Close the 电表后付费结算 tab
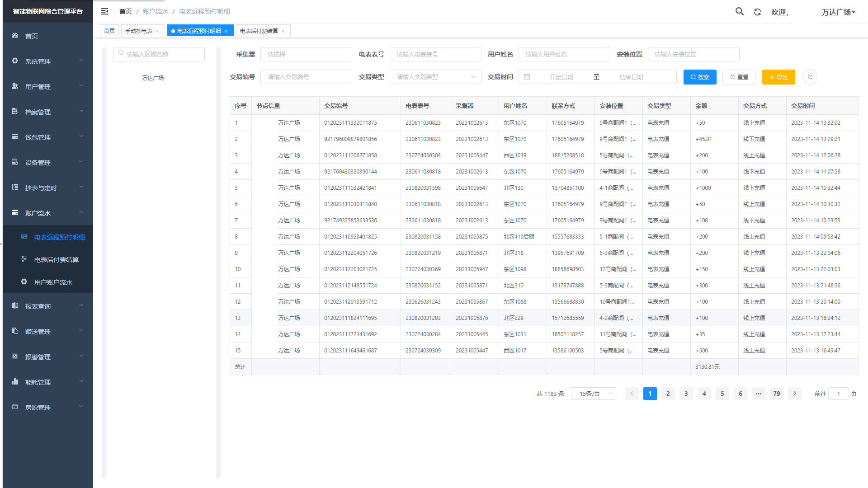 click(283, 31)
